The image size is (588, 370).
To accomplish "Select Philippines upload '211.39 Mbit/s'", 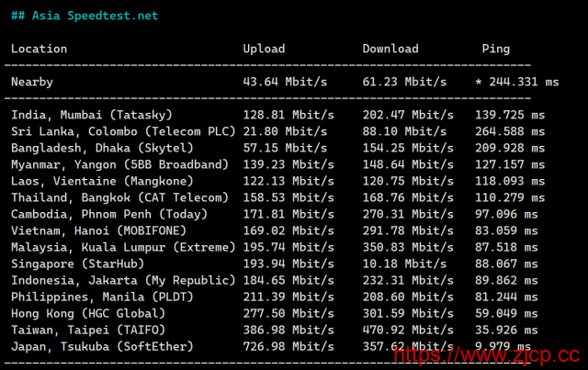I will [x=288, y=297].
